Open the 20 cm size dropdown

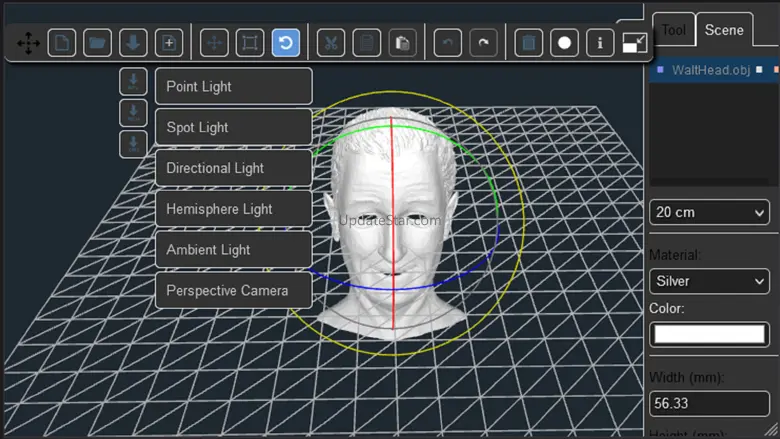(x=708, y=212)
